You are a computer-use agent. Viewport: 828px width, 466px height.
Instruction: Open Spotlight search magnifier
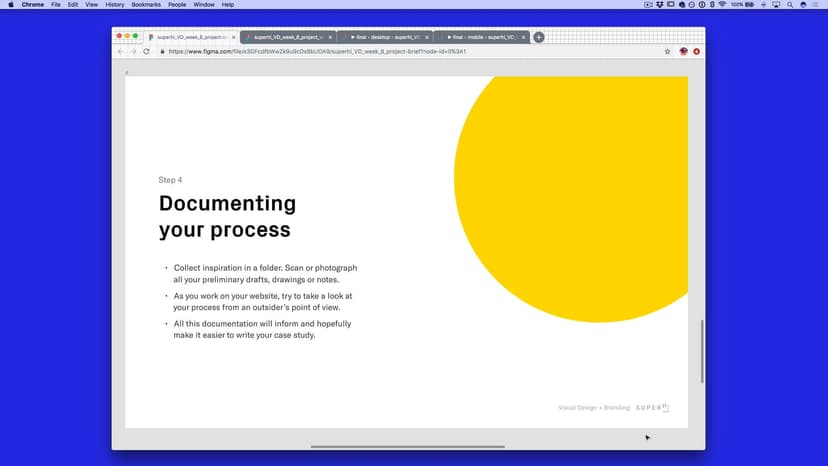(x=790, y=5)
